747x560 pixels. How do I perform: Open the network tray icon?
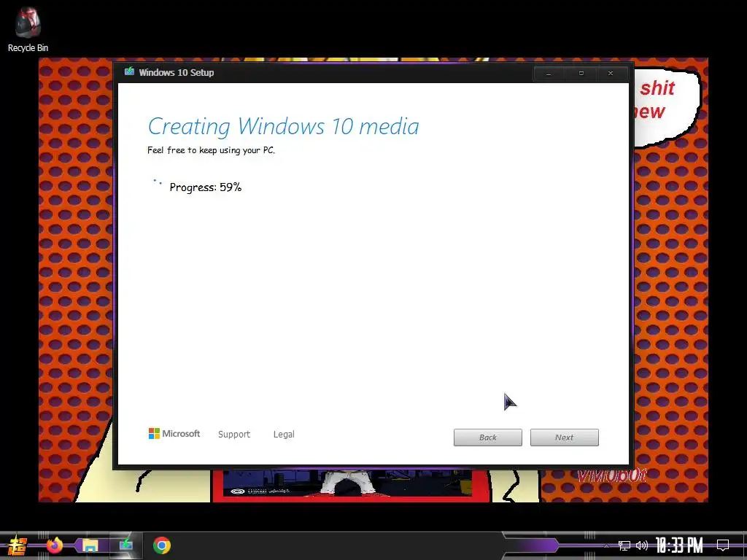click(624, 545)
